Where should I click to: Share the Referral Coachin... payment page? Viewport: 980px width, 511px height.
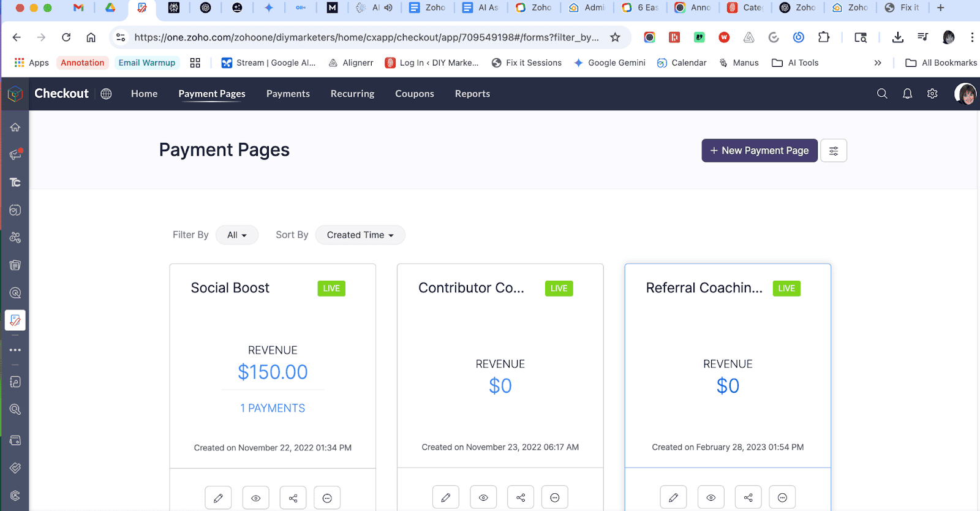pyautogui.click(x=748, y=498)
